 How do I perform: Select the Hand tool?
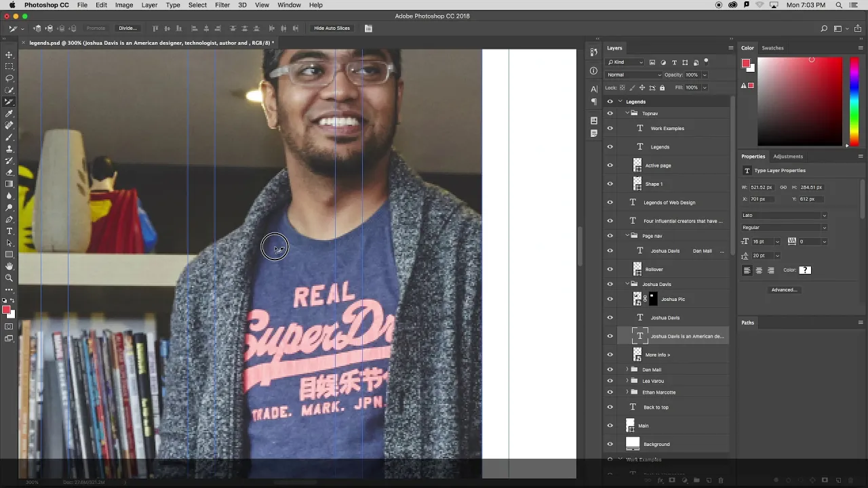[x=9, y=266]
